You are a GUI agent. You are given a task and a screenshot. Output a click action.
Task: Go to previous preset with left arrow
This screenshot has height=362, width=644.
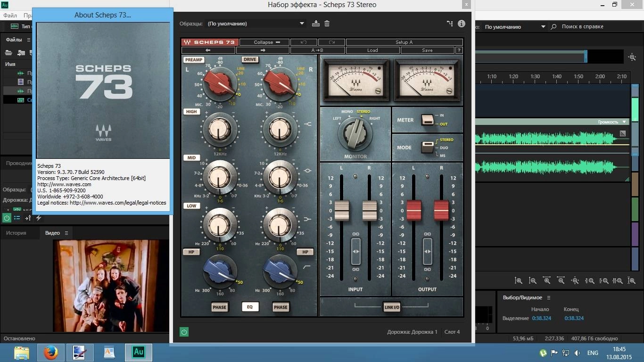click(208, 50)
